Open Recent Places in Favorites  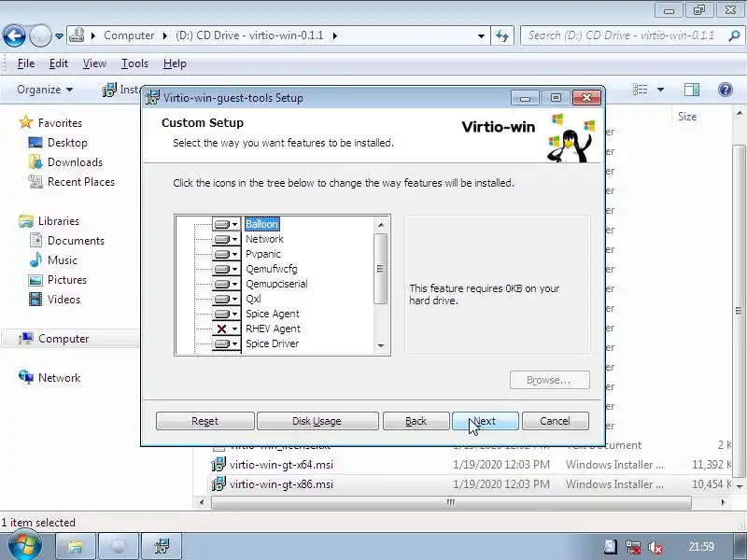point(81,181)
